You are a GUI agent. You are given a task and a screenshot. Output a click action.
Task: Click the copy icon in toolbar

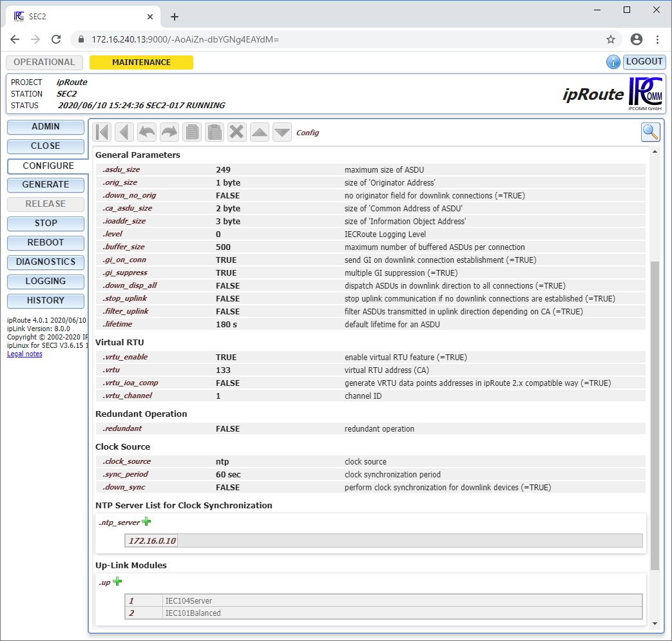(x=192, y=132)
